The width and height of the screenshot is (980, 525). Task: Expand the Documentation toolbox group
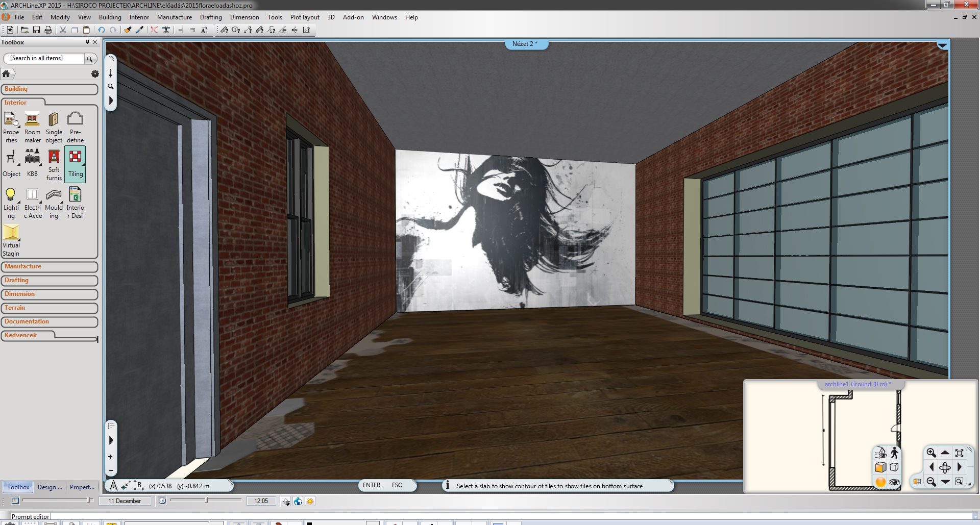pyautogui.click(x=50, y=322)
